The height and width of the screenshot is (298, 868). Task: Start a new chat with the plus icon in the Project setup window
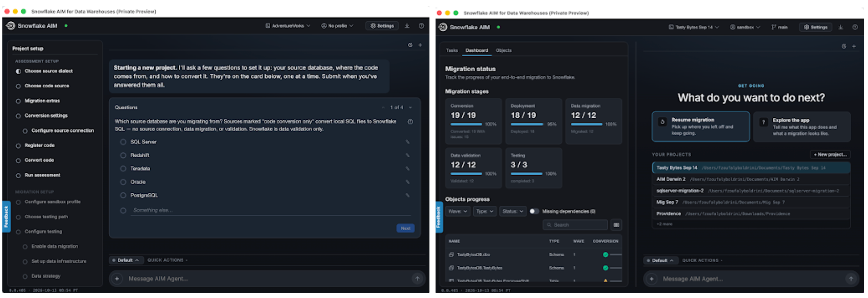coord(420,45)
